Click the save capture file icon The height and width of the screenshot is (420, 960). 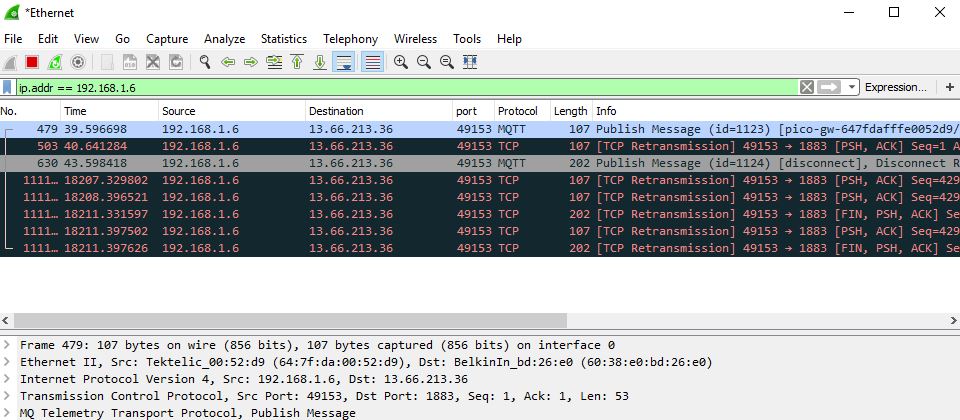tap(130, 62)
